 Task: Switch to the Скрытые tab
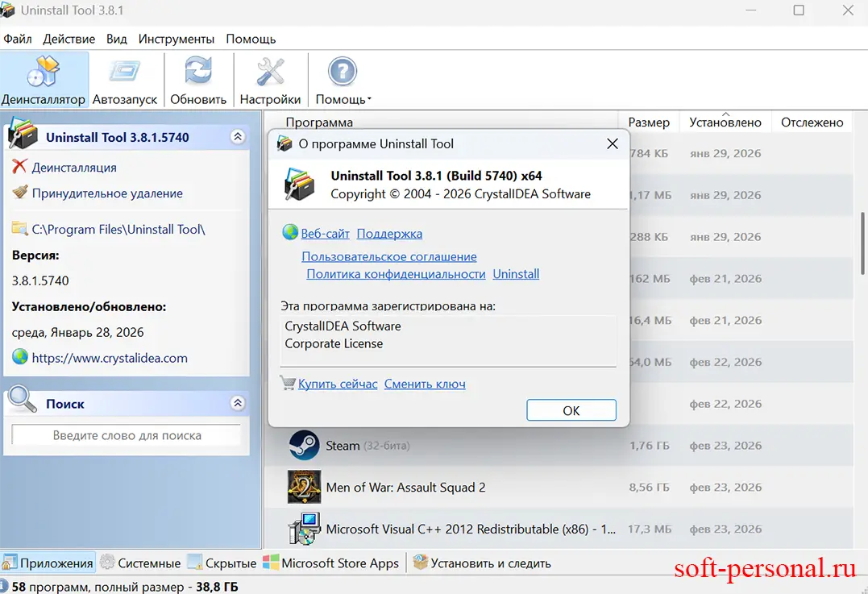[x=222, y=563]
